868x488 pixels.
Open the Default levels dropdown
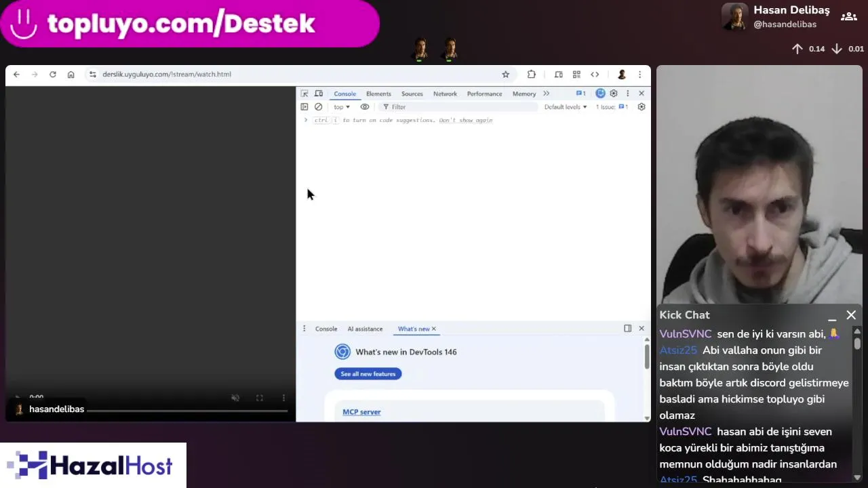[566, 107]
